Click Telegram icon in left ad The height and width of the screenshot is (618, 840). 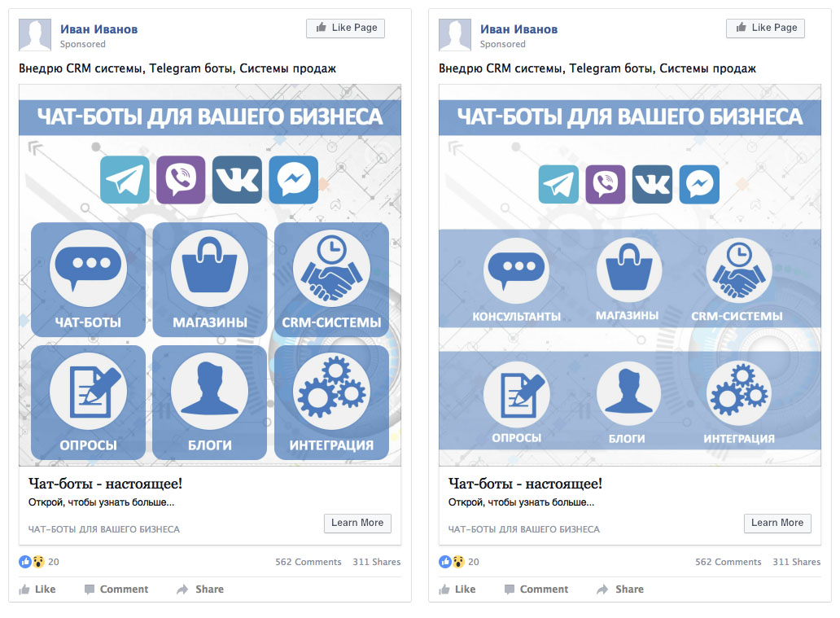click(x=125, y=180)
